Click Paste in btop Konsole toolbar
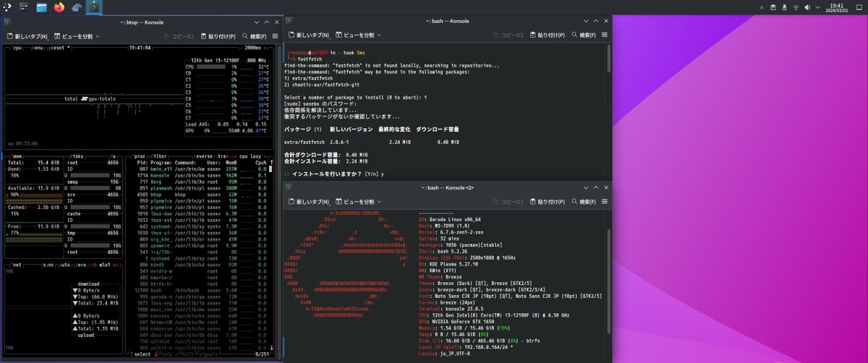Image resolution: width=868 pixels, height=363 pixels. pos(218,35)
